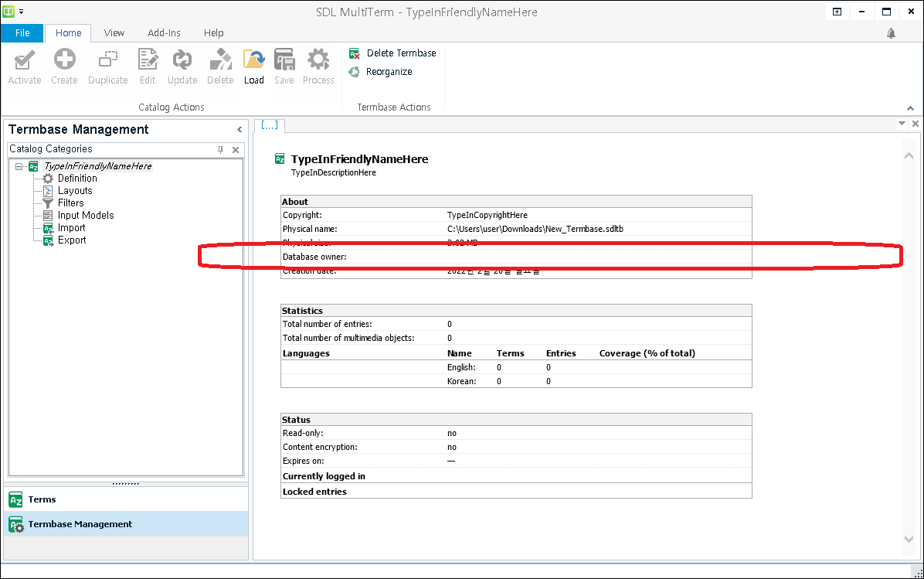Click the notifications bell icon
Image resolution: width=924 pixels, height=579 pixels.
click(x=891, y=33)
